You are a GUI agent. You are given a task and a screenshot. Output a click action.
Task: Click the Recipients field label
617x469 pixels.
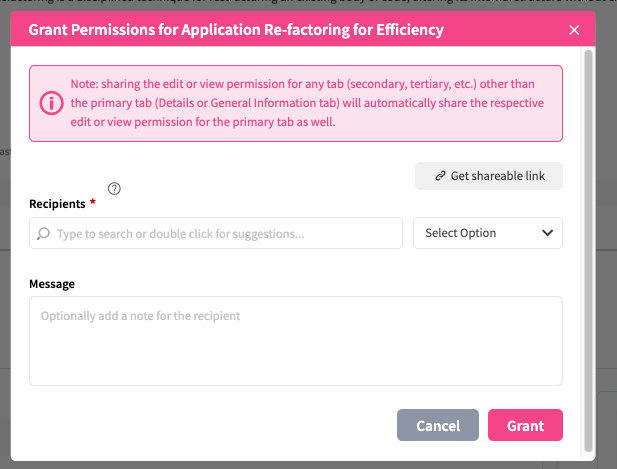57,203
